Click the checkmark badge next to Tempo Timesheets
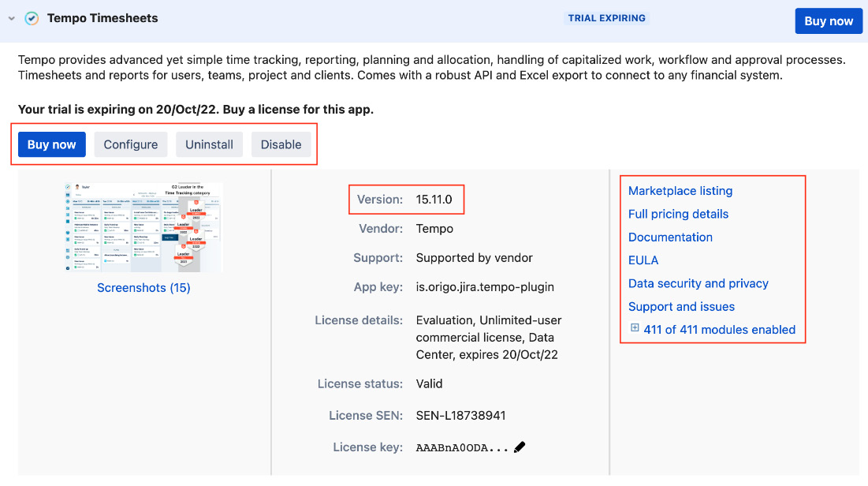This screenshot has width=868, height=486. [32, 17]
